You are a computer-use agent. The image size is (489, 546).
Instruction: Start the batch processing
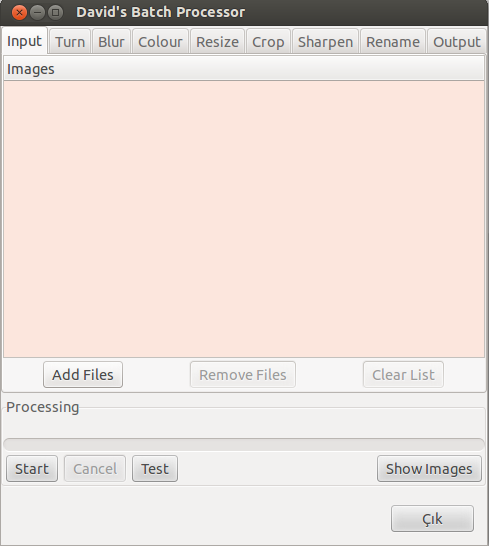click(x=32, y=469)
